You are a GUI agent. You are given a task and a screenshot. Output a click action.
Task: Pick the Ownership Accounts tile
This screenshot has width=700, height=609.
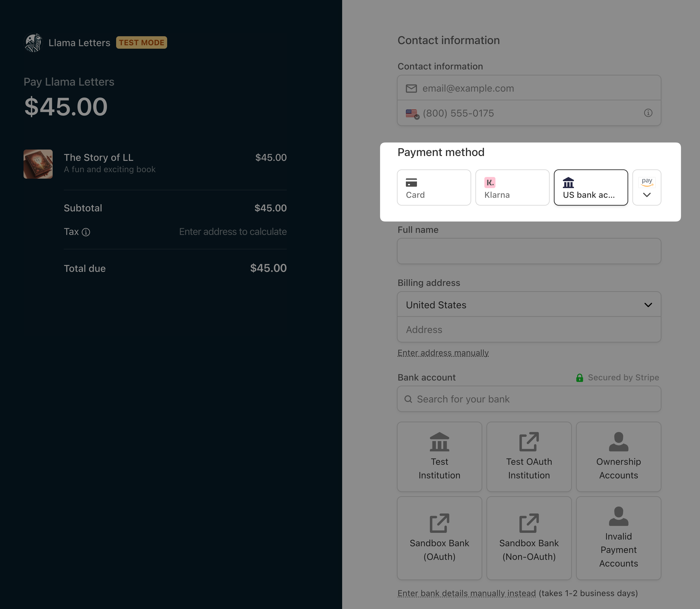pos(618,456)
